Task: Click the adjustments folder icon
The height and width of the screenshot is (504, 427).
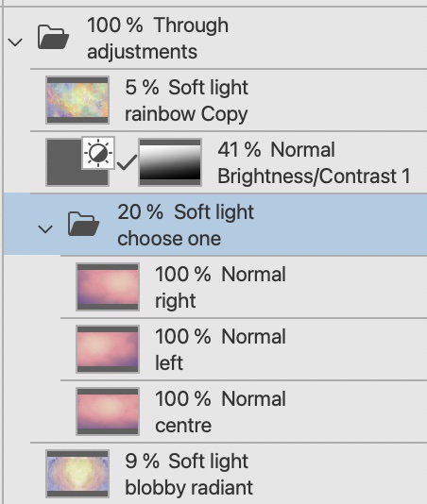Action: [53, 38]
